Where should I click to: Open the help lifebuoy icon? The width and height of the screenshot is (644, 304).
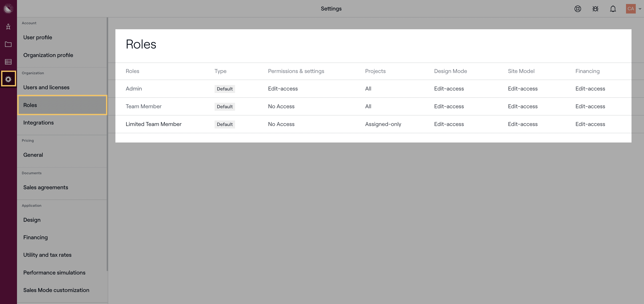click(x=578, y=9)
